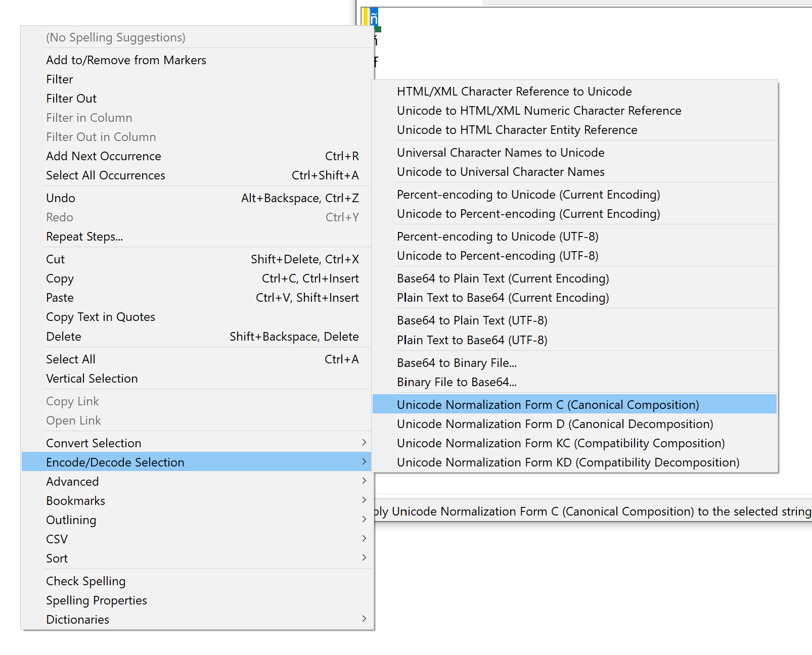Choose HTML/XML Character Reference to Unicode
Image resolution: width=812 pixels, height=655 pixels.
tap(574, 91)
